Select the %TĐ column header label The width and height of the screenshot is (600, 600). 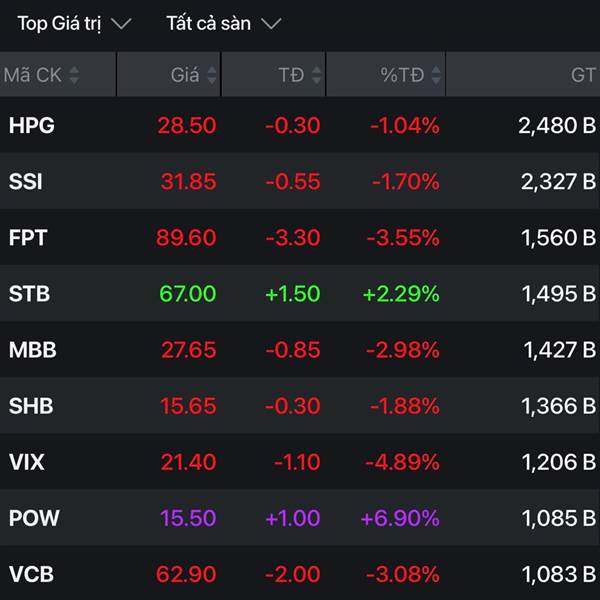(402, 75)
